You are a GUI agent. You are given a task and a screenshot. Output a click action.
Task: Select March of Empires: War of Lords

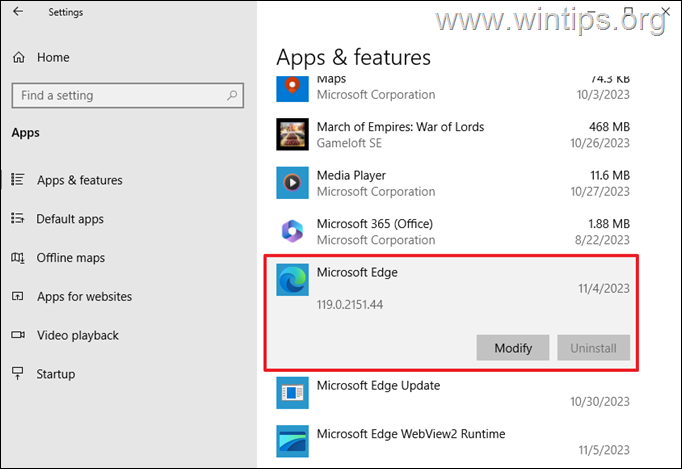pyautogui.click(x=453, y=134)
